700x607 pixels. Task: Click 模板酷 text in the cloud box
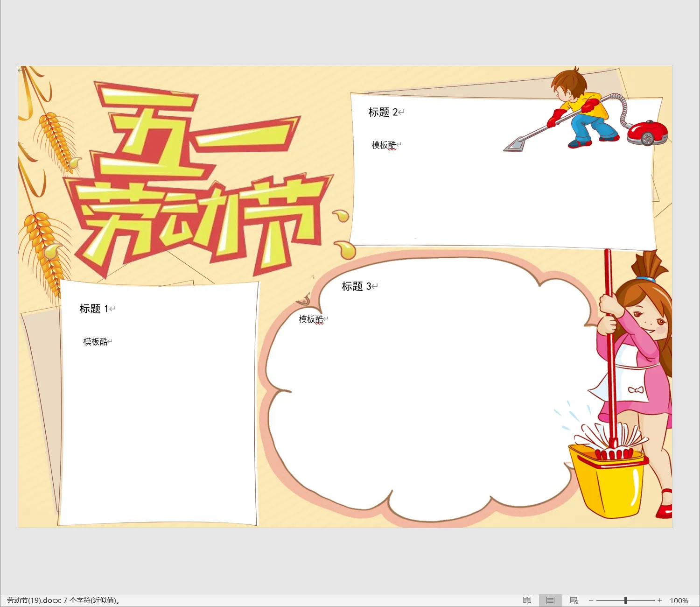click(311, 319)
